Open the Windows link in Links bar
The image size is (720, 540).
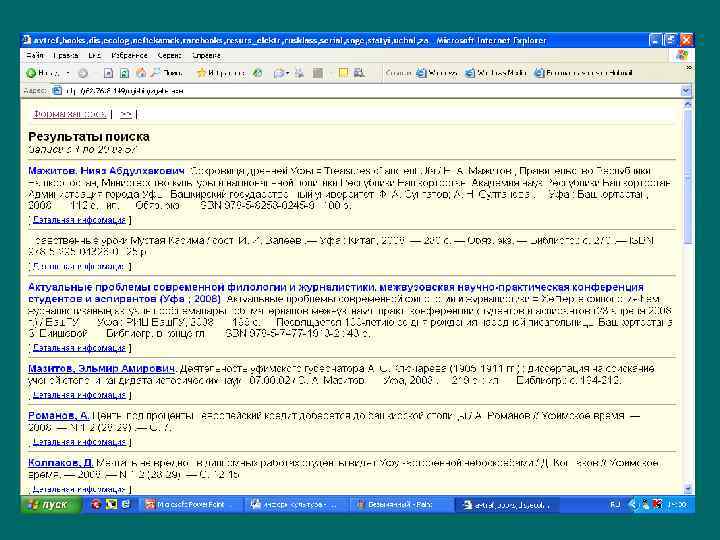[437, 73]
